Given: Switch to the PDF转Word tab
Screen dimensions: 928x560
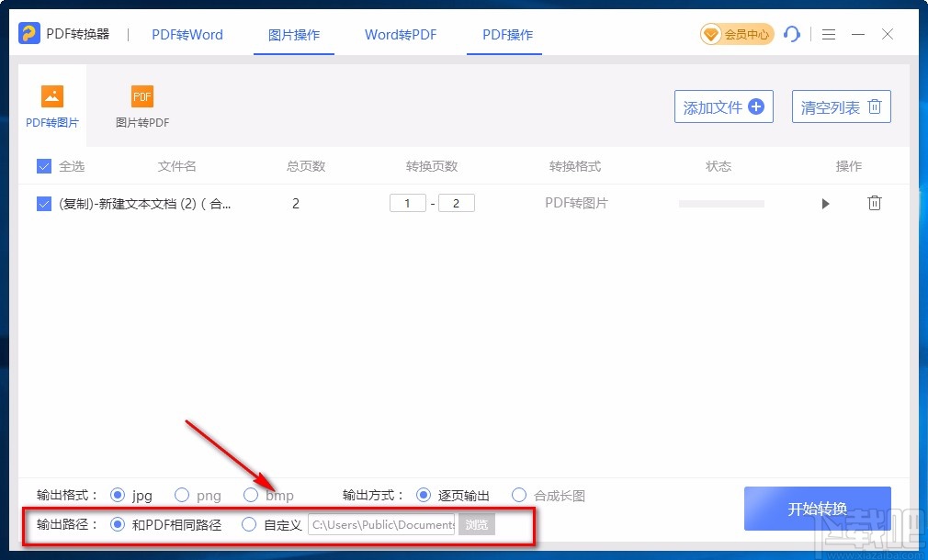Looking at the screenshot, I should (187, 34).
